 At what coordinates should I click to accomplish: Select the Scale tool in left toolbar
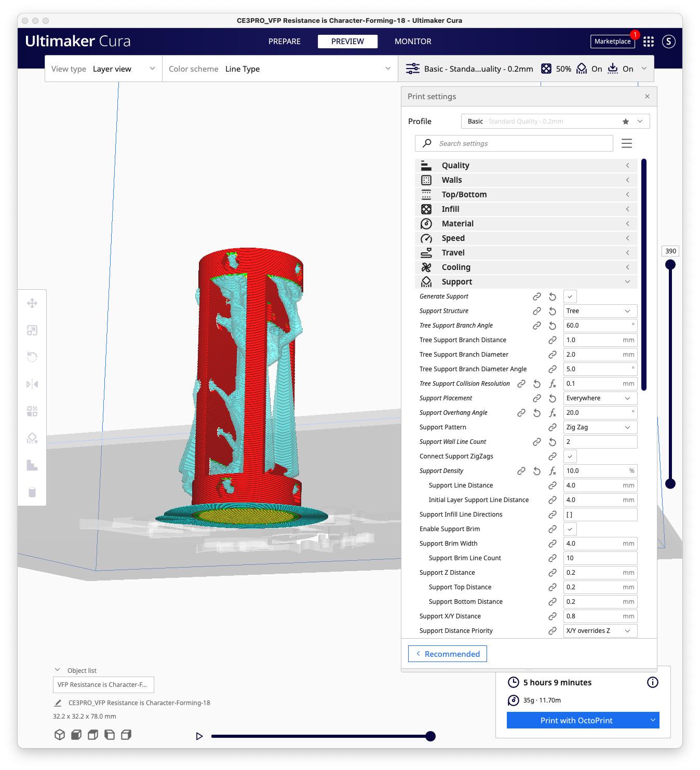(x=32, y=330)
